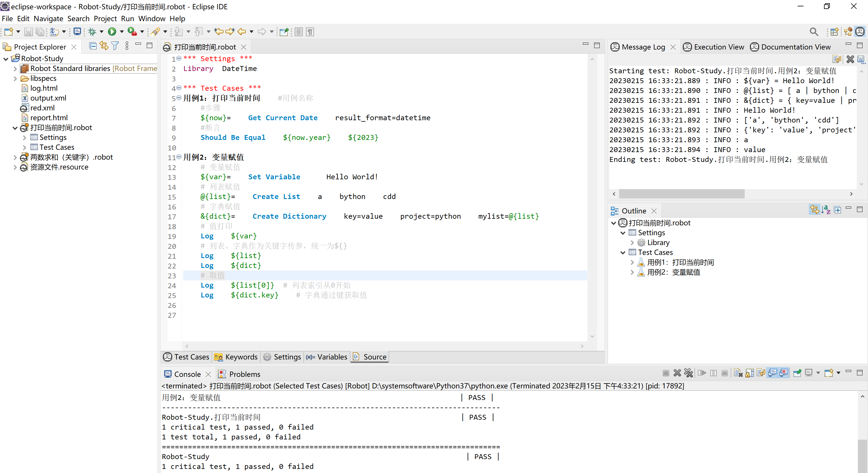Viewport: 868px width, 473px height.
Task: Open log.html in Project Explorer
Action: pyautogui.click(x=44, y=88)
